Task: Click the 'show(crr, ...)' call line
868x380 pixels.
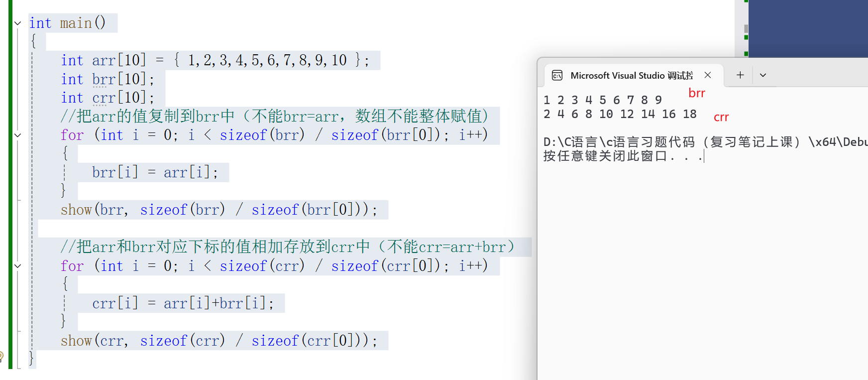Action: [x=219, y=341]
